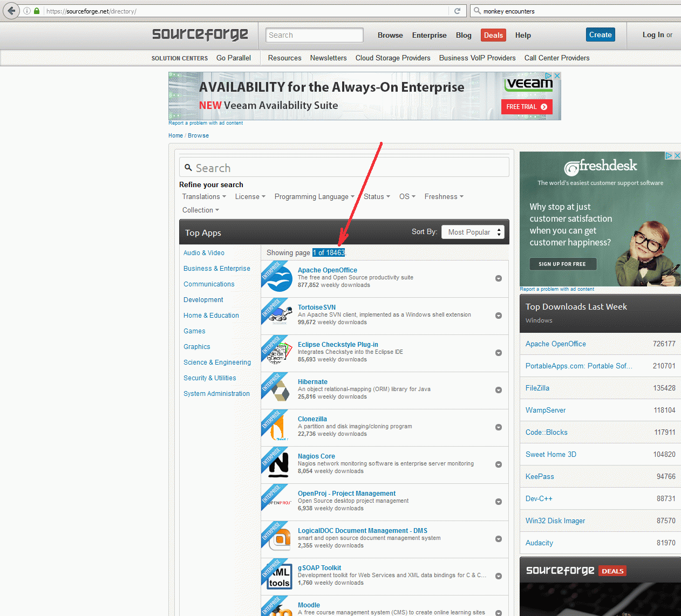
Task: Open the License filter dropdown
Action: point(250,196)
